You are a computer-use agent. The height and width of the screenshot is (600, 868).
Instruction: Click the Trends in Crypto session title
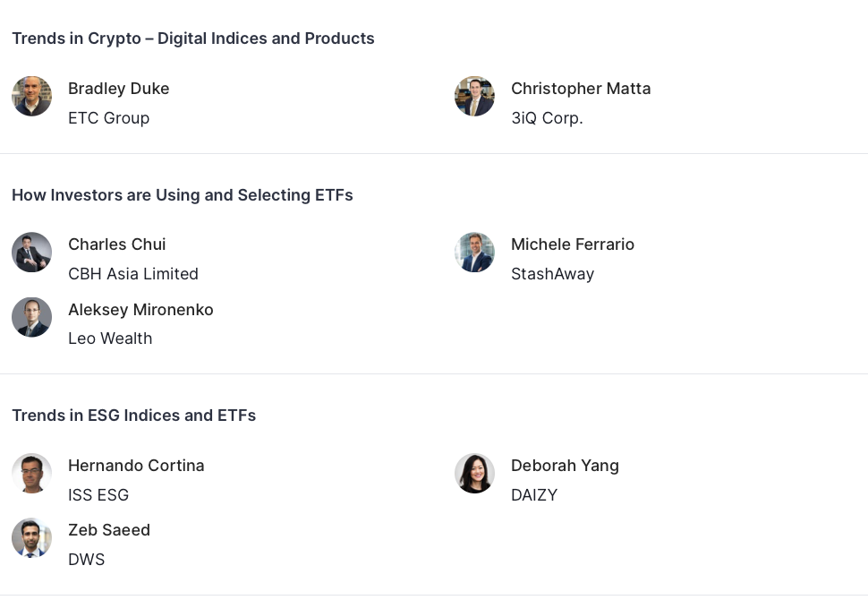(x=192, y=39)
